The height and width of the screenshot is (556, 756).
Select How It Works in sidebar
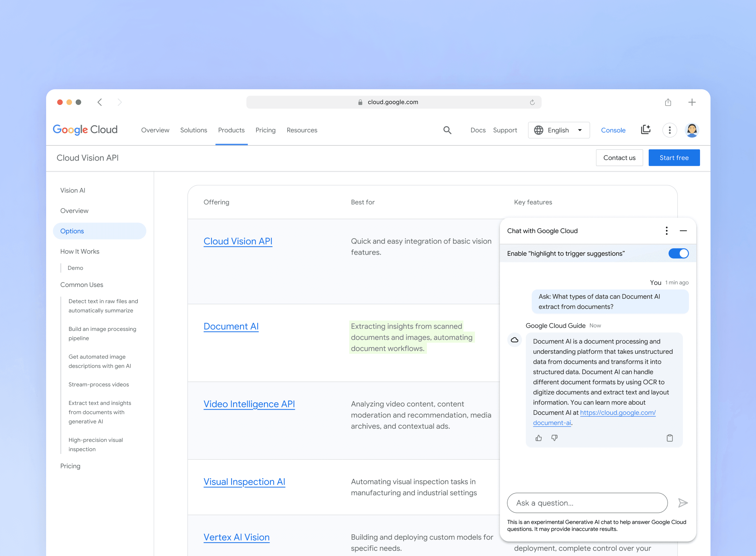click(80, 251)
